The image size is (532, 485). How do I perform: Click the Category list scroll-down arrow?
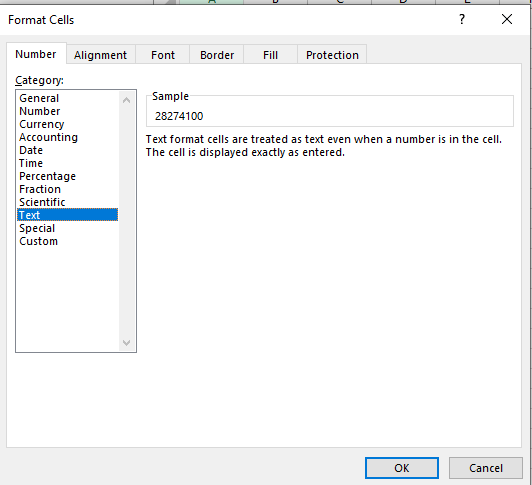pyautogui.click(x=127, y=342)
